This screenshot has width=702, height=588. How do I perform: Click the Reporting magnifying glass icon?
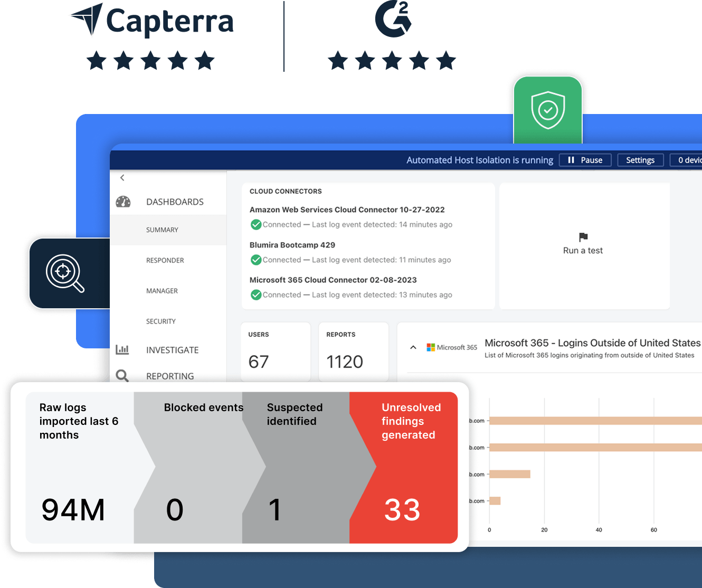122,376
